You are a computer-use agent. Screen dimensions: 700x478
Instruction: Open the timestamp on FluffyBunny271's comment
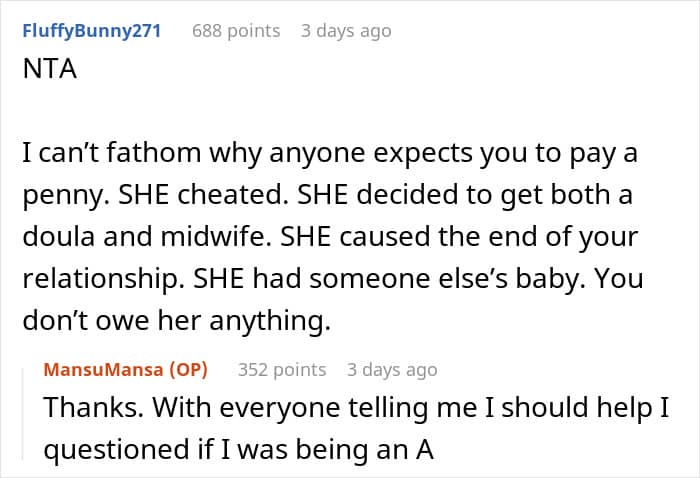pos(346,31)
